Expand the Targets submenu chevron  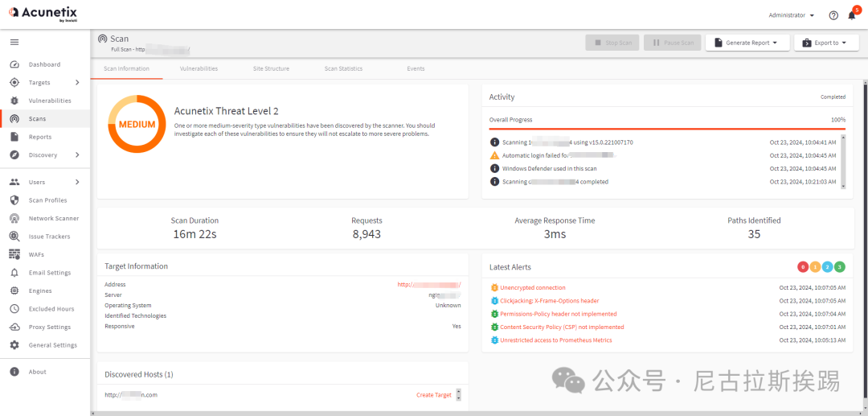77,83
